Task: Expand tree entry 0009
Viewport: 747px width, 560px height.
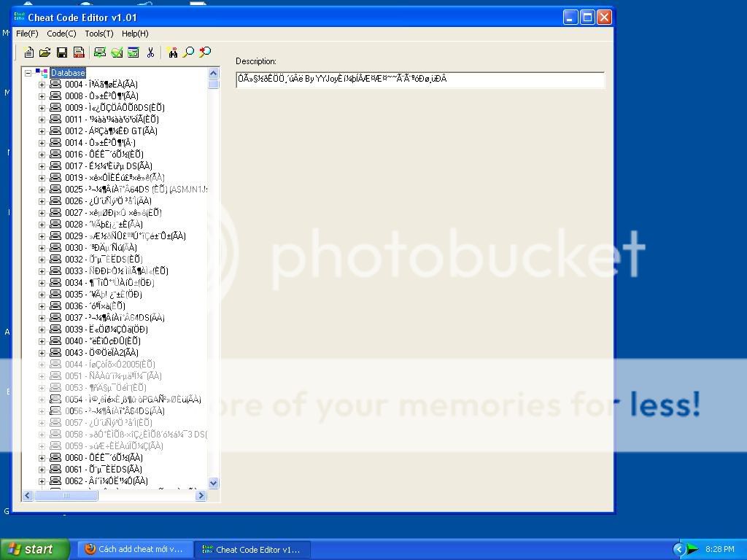Action: 42,108
